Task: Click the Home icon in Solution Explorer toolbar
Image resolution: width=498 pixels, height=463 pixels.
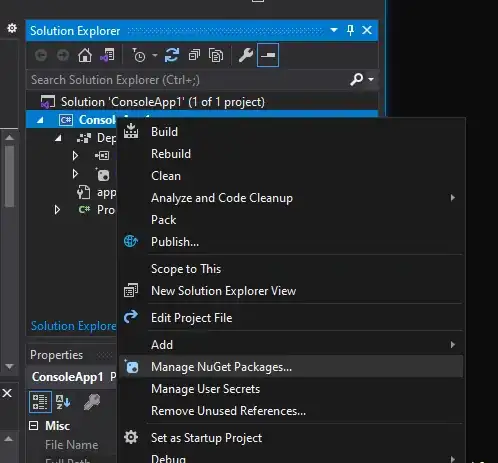Action: point(85,55)
